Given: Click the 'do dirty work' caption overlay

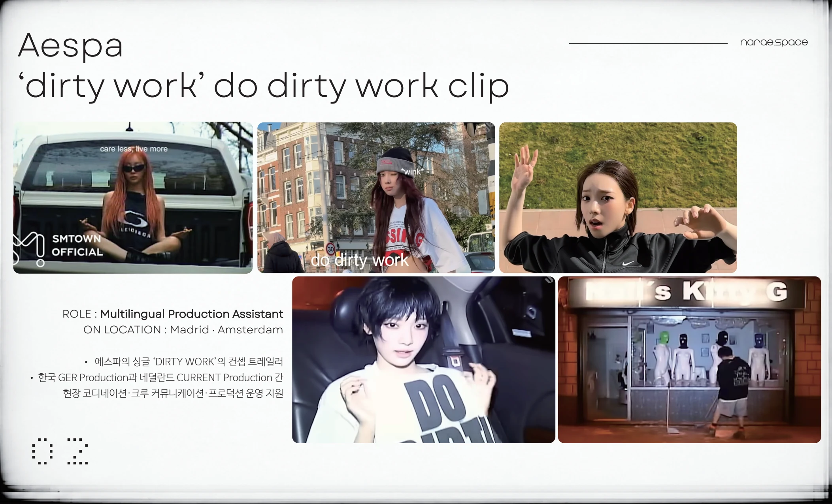Looking at the screenshot, I should point(360,260).
